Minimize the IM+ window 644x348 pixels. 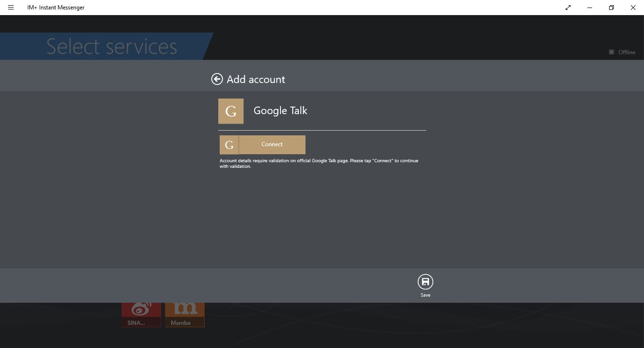(590, 8)
